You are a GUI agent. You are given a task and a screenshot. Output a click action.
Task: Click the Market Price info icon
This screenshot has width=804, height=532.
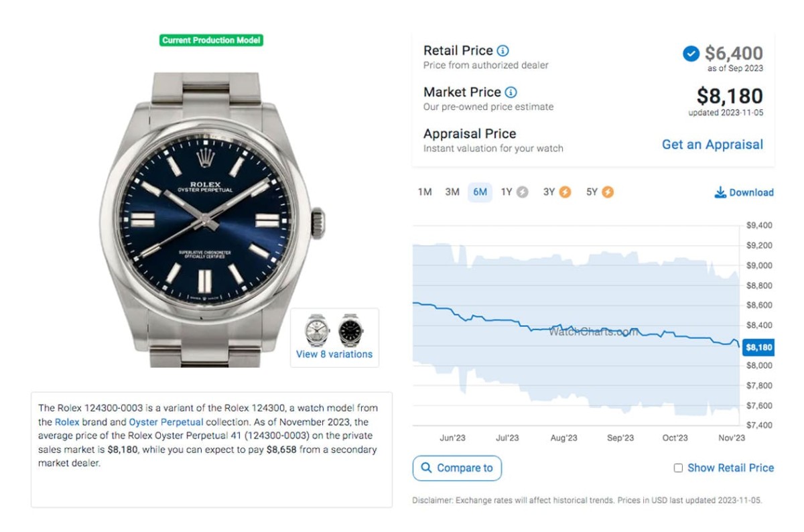click(x=511, y=92)
